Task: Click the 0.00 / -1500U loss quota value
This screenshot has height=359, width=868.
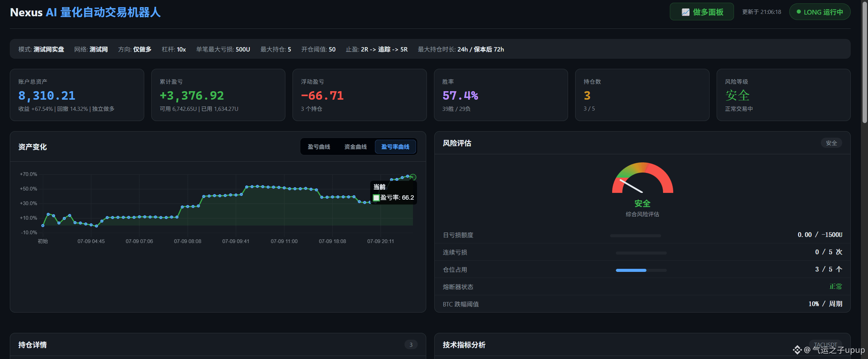Action: tap(820, 235)
